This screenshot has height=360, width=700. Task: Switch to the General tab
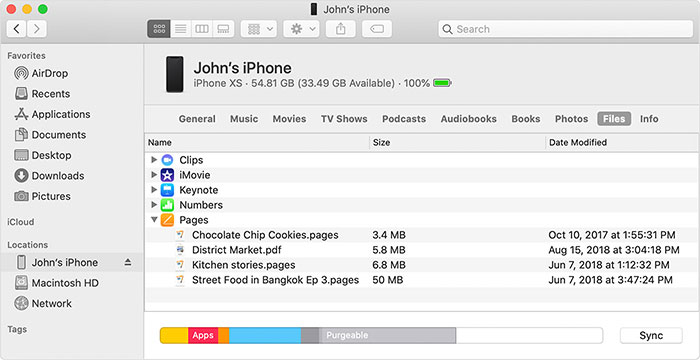click(x=197, y=119)
